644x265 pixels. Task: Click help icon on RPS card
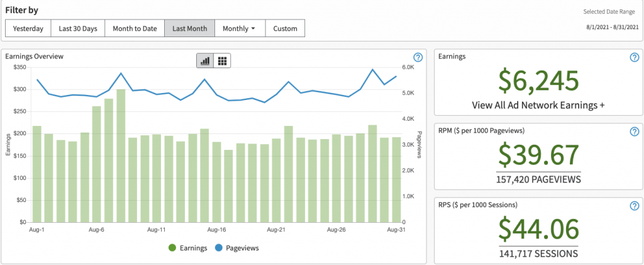coord(634,205)
